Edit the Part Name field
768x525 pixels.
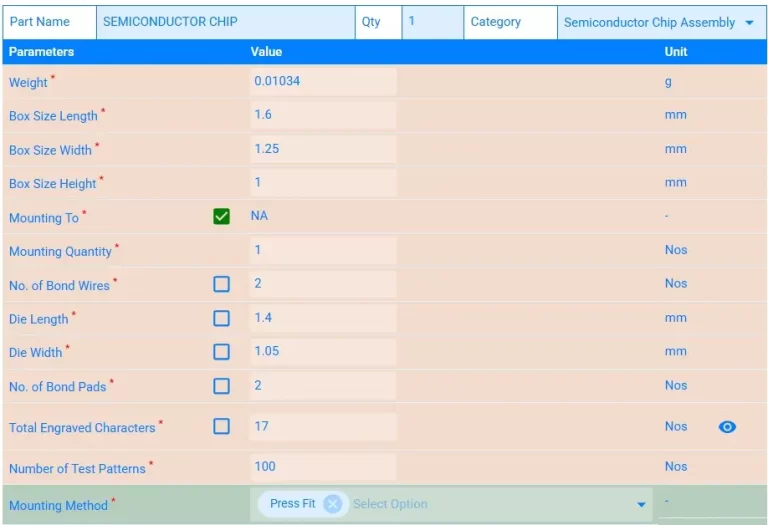click(x=225, y=22)
